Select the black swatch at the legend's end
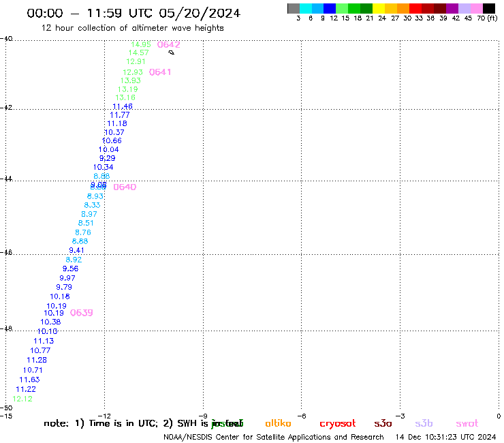 pyautogui.click(x=489, y=8)
